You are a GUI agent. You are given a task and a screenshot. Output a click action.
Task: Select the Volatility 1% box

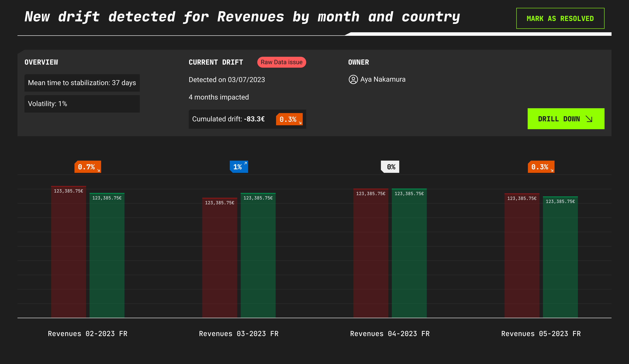coord(82,104)
